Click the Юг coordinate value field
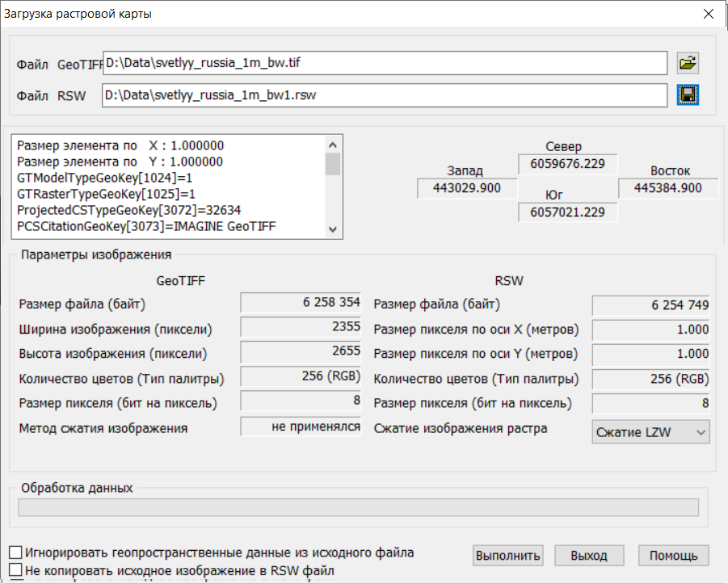The width and height of the screenshot is (728, 584). pyautogui.click(x=567, y=212)
